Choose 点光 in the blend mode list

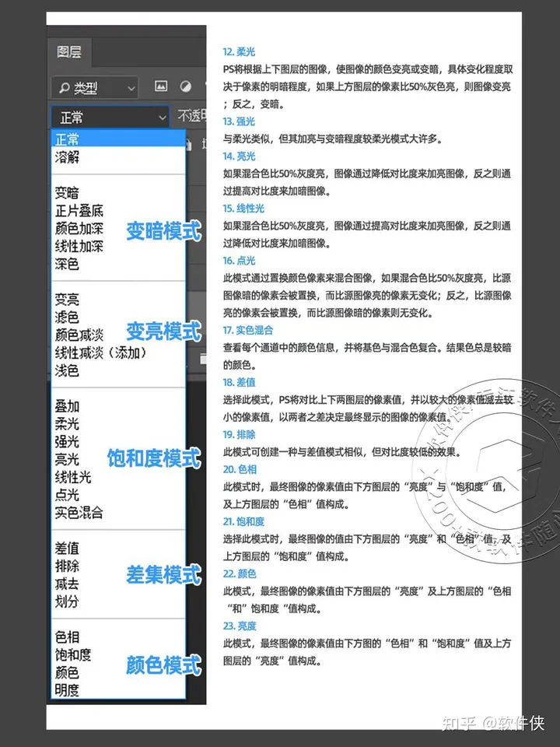67,495
